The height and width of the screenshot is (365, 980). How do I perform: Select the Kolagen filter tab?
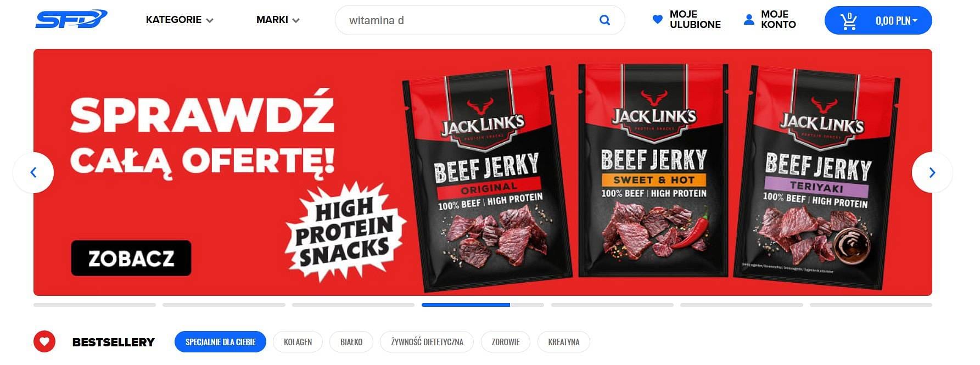point(298,341)
